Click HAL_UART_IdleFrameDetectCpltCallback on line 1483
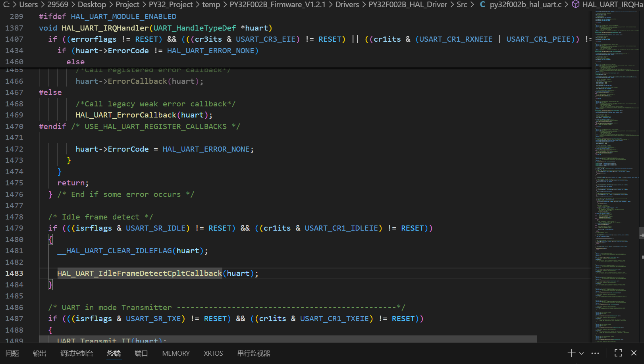Screen dimensions: 644x364 [x=139, y=273]
